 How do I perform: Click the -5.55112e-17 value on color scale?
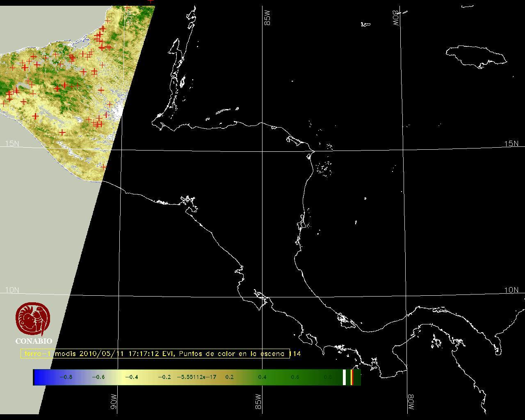coord(196,377)
